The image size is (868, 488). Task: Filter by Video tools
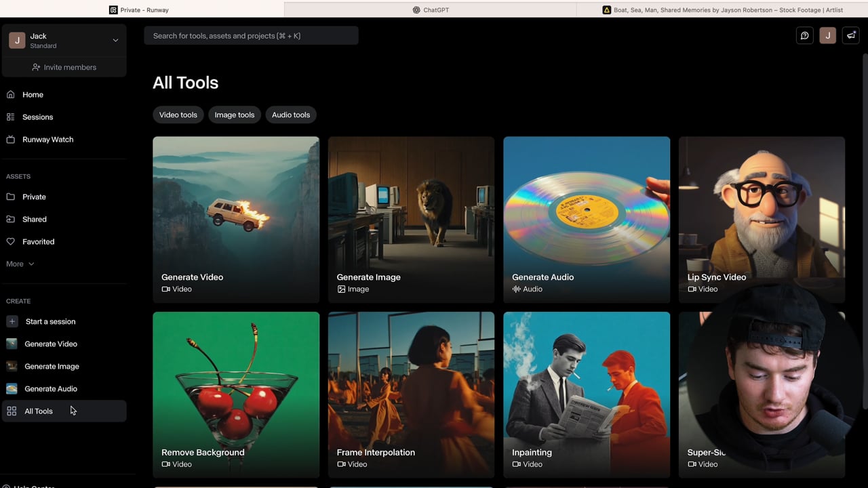(178, 115)
